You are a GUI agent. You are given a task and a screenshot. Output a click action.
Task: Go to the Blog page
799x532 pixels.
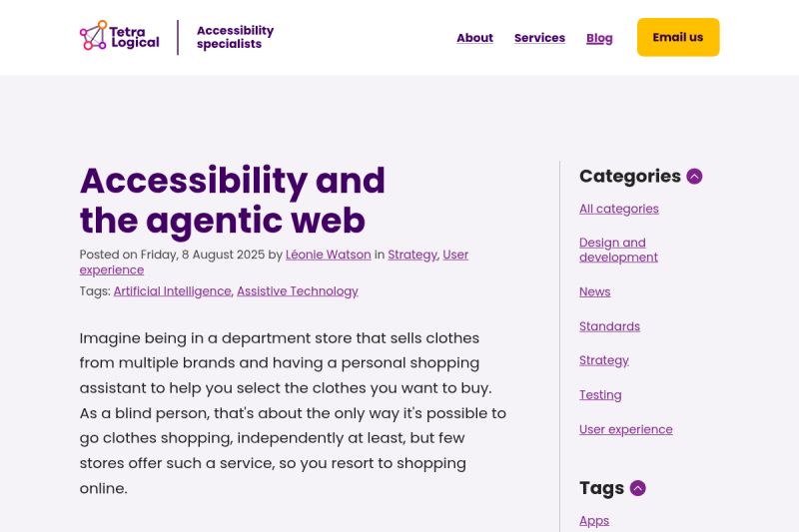[x=599, y=38]
